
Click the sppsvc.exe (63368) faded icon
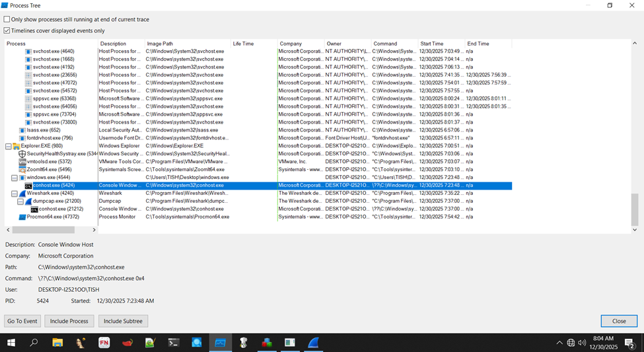[29, 98]
